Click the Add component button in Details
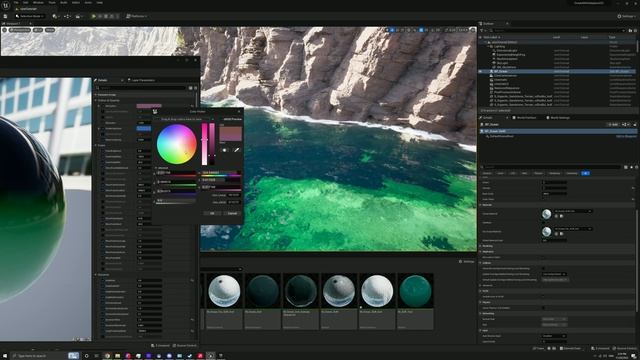640x360 pixels. [x=613, y=124]
